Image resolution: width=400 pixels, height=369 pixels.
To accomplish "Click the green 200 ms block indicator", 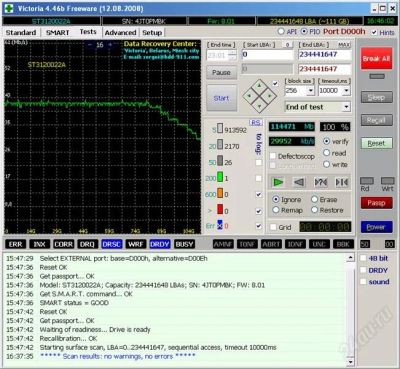I will pyautogui.click(x=220, y=177).
